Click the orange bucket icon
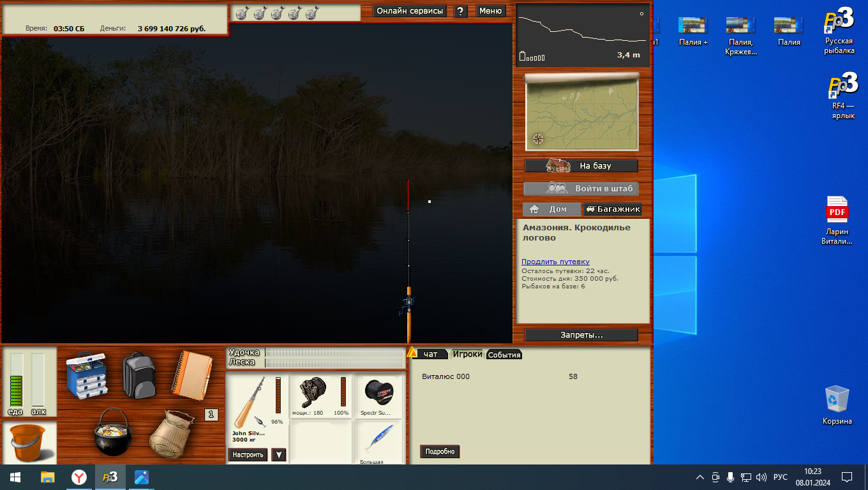 (29, 443)
